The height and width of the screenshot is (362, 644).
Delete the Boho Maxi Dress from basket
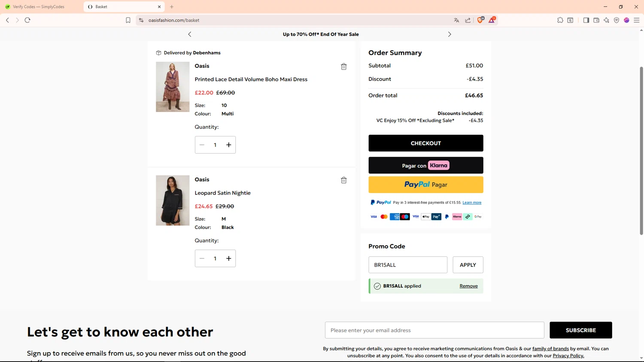coord(343,66)
